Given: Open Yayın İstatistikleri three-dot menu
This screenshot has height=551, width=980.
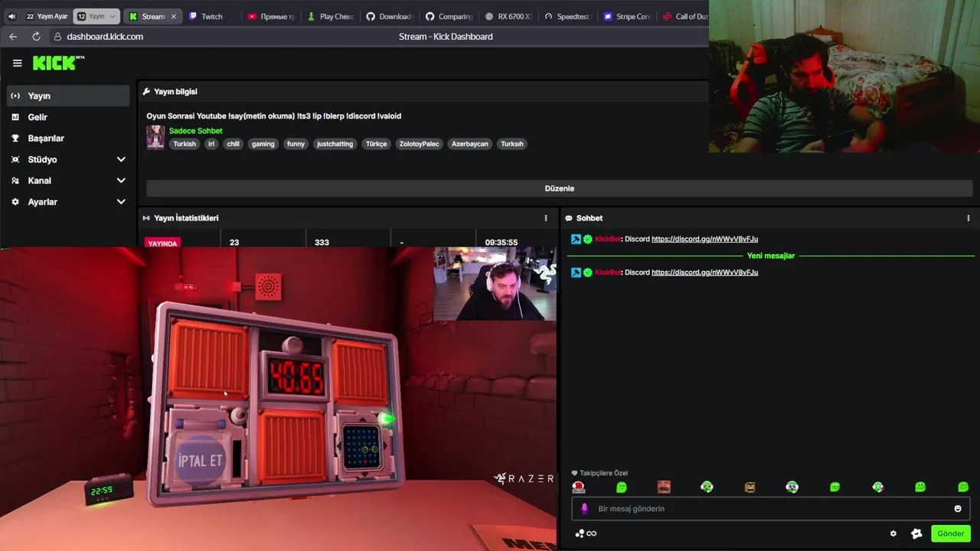Looking at the screenshot, I should (546, 218).
